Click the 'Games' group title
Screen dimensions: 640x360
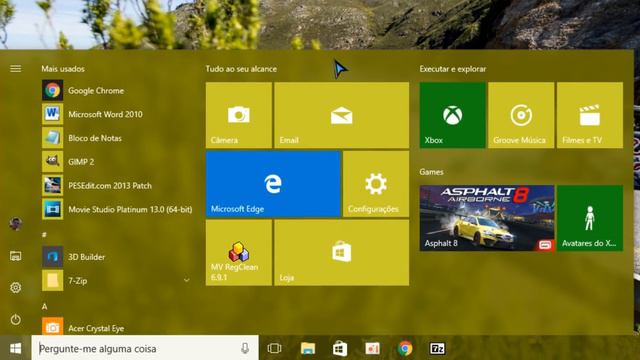[431, 172]
